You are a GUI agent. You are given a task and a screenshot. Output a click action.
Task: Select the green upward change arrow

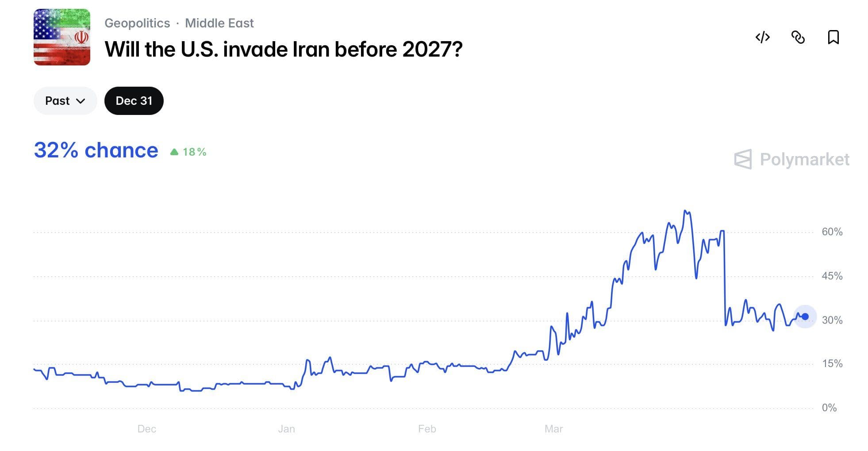coord(176,151)
